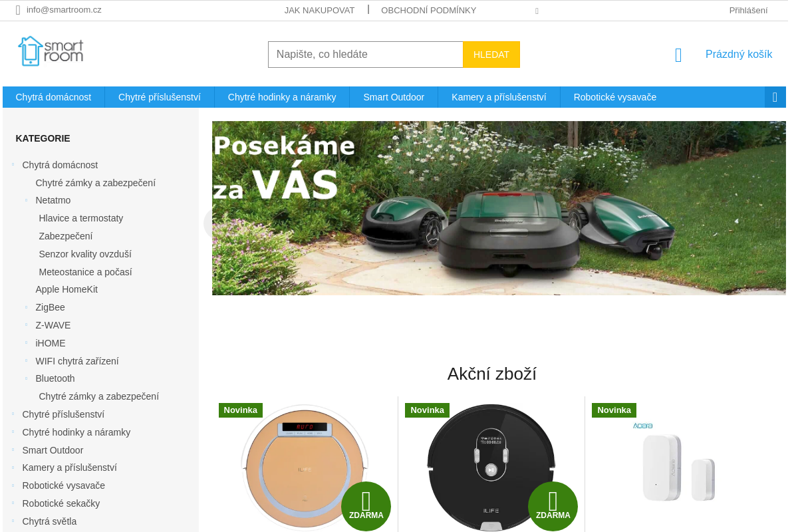
Task: Click the search field Napište, co hledáte
Action: click(366, 55)
